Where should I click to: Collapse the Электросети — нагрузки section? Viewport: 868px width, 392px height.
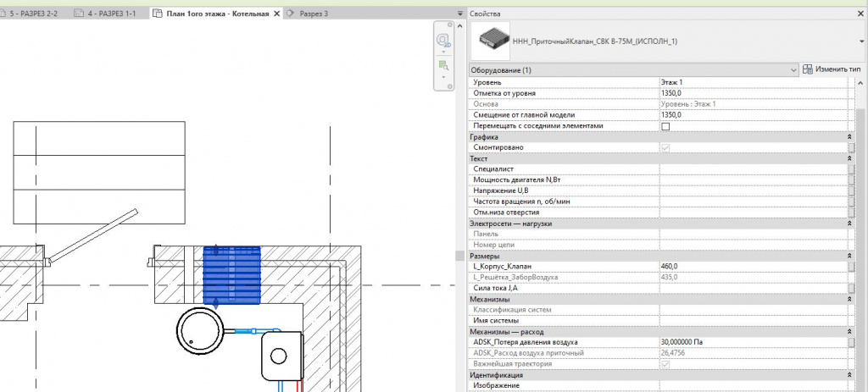pyautogui.click(x=849, y=224)
